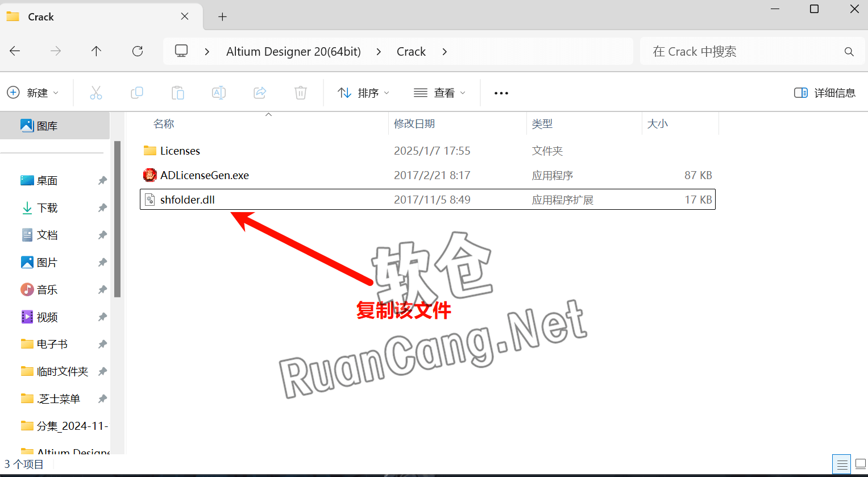Select the ADLicenseGen.exe application icon
Viewport: 868px width, 477px height.
(x=150, y=175)
